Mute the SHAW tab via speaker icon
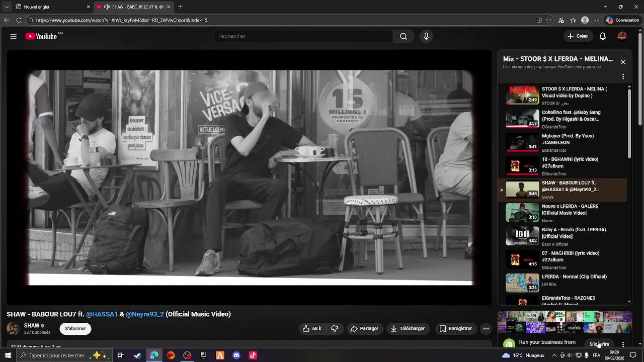The width and height of the screenshot is (644, 362). pos(107,7)
